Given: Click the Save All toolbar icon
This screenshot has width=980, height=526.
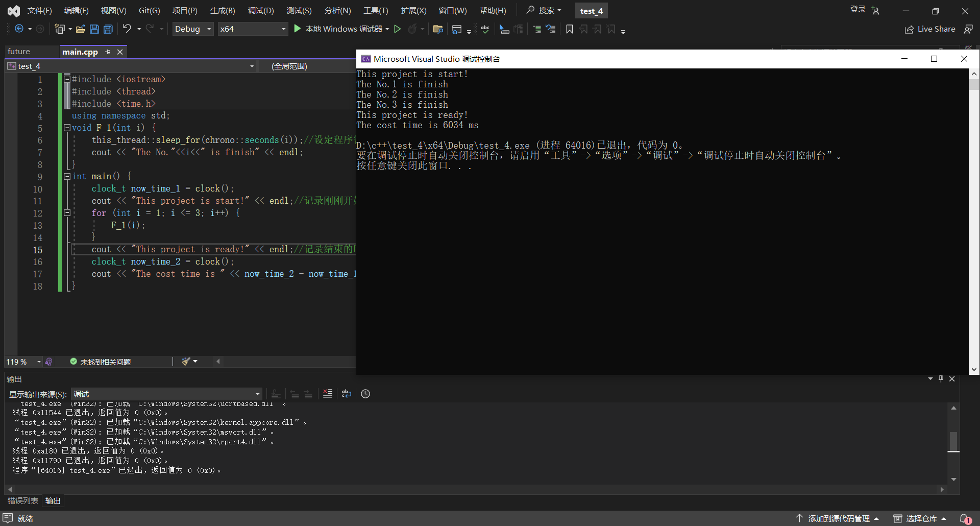Looking at the screenshot, I should tap(108, 29).
